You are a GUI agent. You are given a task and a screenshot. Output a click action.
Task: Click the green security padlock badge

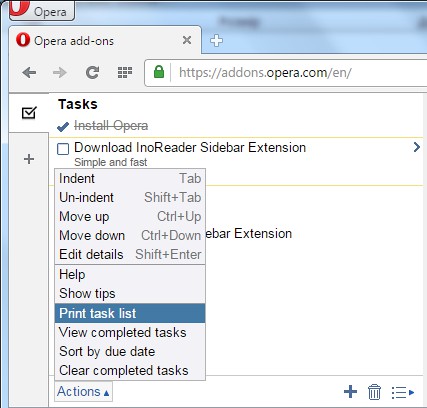coord(159,72)
